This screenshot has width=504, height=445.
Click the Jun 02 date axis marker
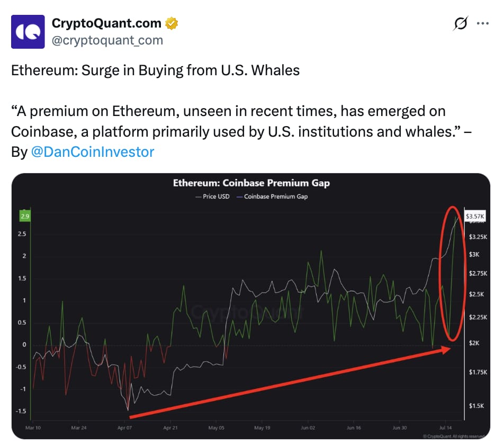308,428
